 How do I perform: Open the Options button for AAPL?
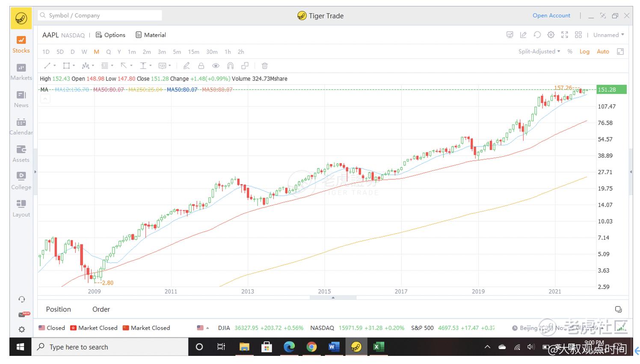[x=110, y=35]
